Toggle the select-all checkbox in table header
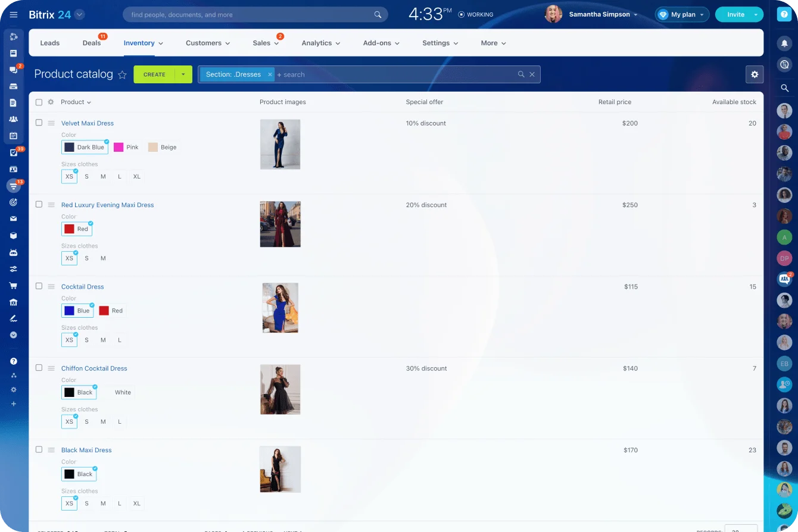Image resolution: width=798 pixels, height=532 pixels. [x=39, y=102]
